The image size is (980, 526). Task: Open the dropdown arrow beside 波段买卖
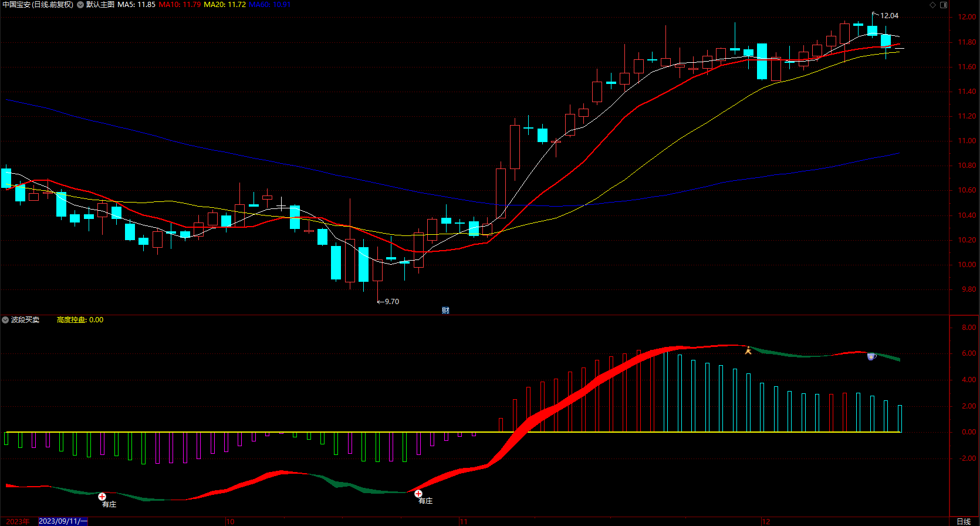coord(5,320)
